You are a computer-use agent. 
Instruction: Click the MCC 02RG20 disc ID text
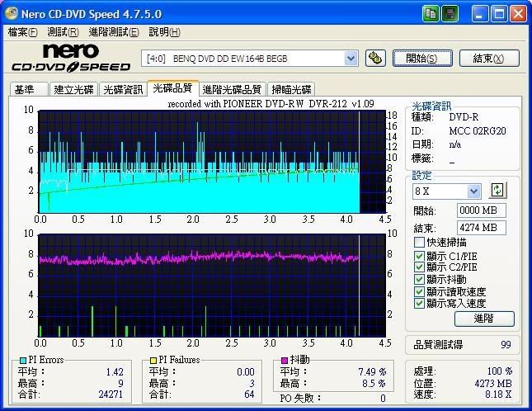[478, 131]
